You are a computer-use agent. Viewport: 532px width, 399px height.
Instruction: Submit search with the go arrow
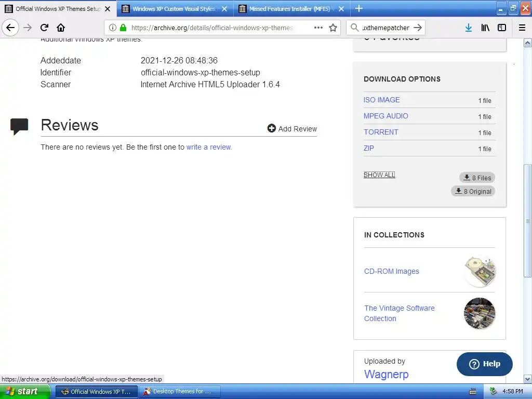418,28
